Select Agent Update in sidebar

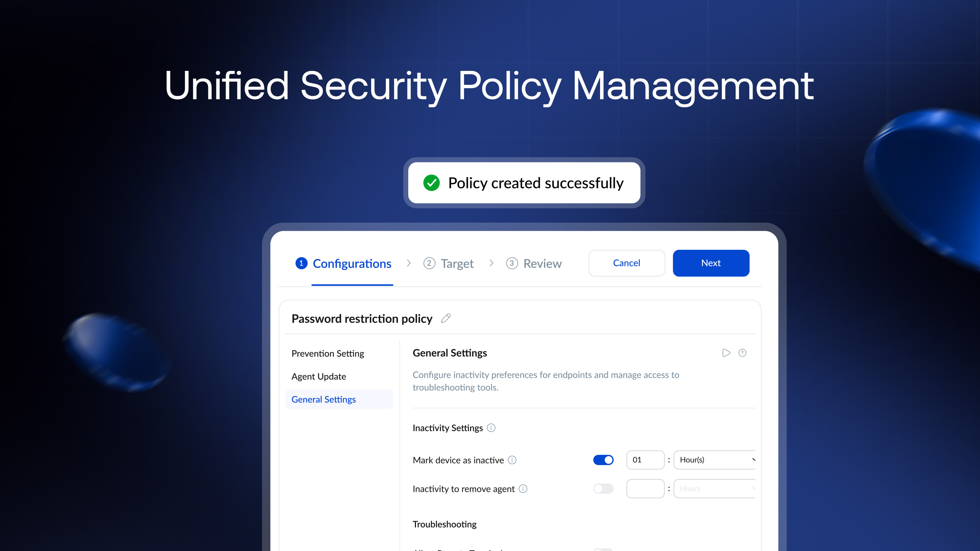point(319,377)
